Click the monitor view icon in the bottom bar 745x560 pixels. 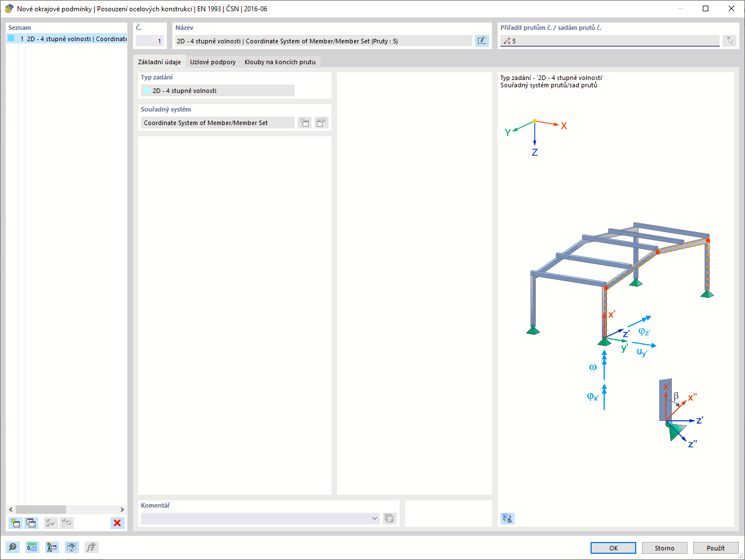pos(72,547)
